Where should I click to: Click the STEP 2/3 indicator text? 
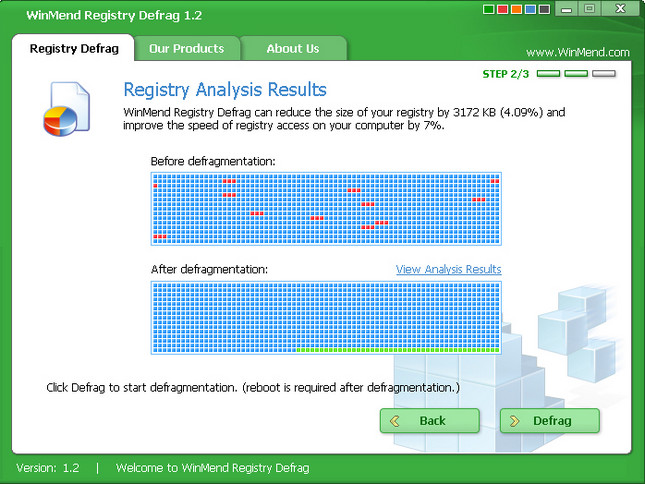click(x=506, y=74)
